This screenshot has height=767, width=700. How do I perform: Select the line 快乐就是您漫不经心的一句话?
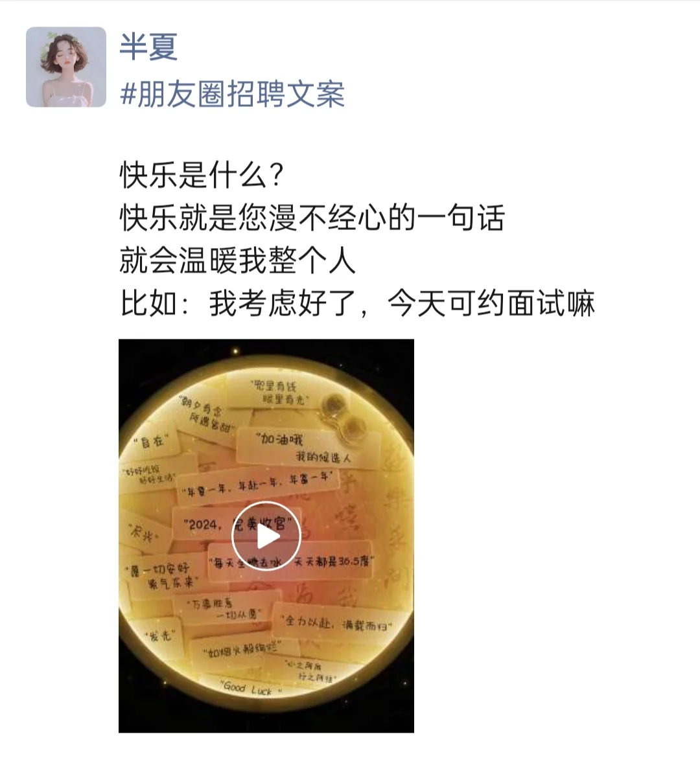point(312,218)
